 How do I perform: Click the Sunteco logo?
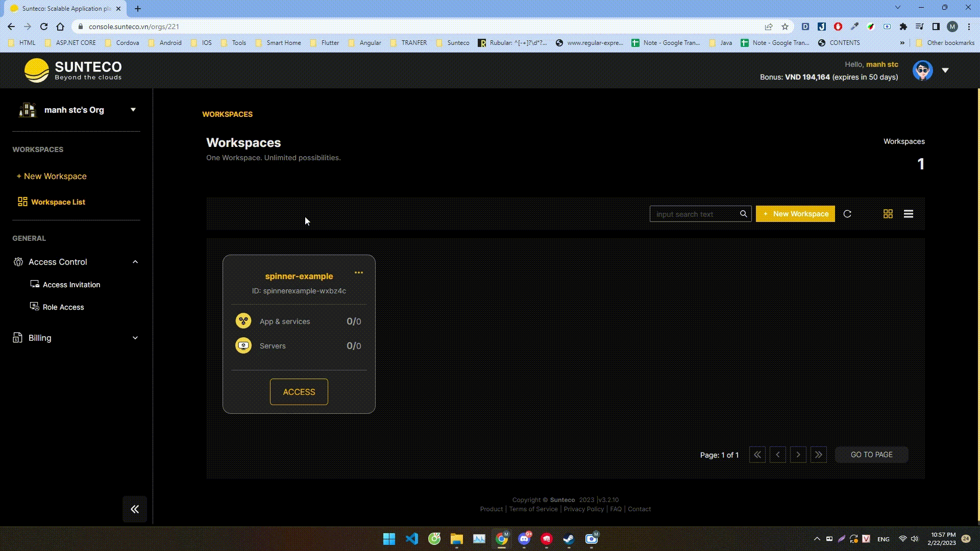tap(73, 70)
